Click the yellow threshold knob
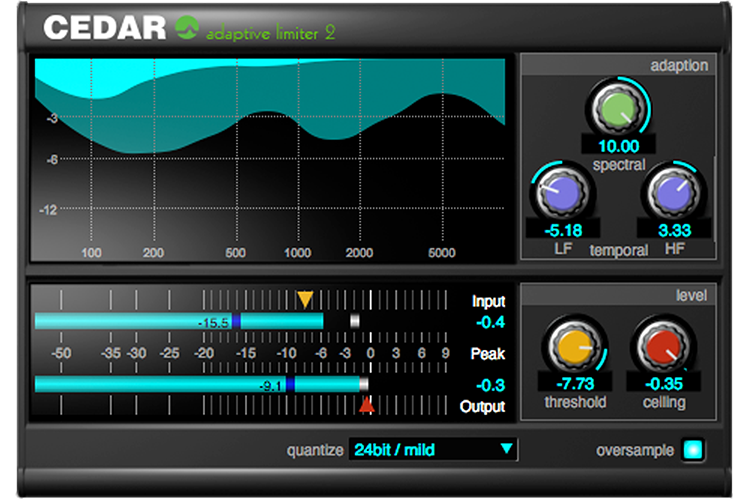The image size is (750, 500). (x=574, y=346)
